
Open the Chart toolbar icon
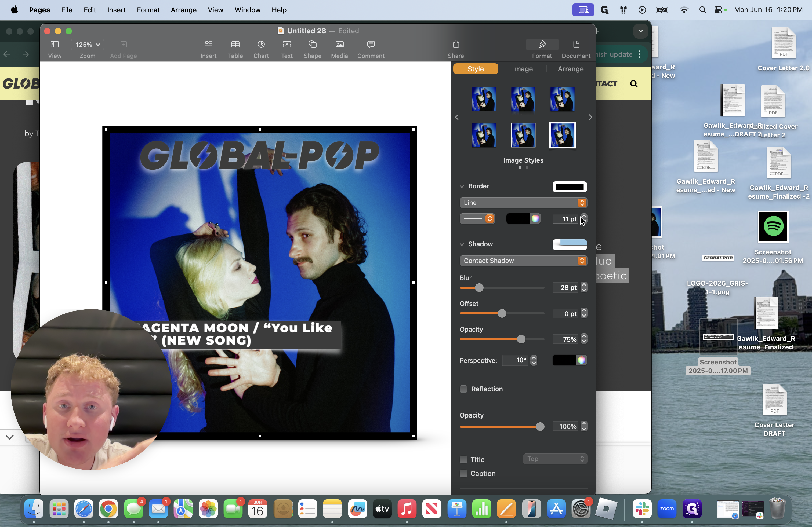(x=261, y=44)
